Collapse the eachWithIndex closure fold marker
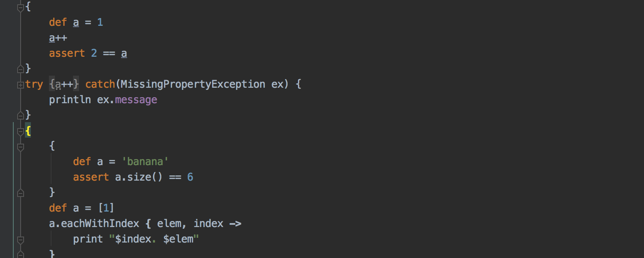Image resolution: width=644 pixels, height=258 pixels. coord(20,240)
